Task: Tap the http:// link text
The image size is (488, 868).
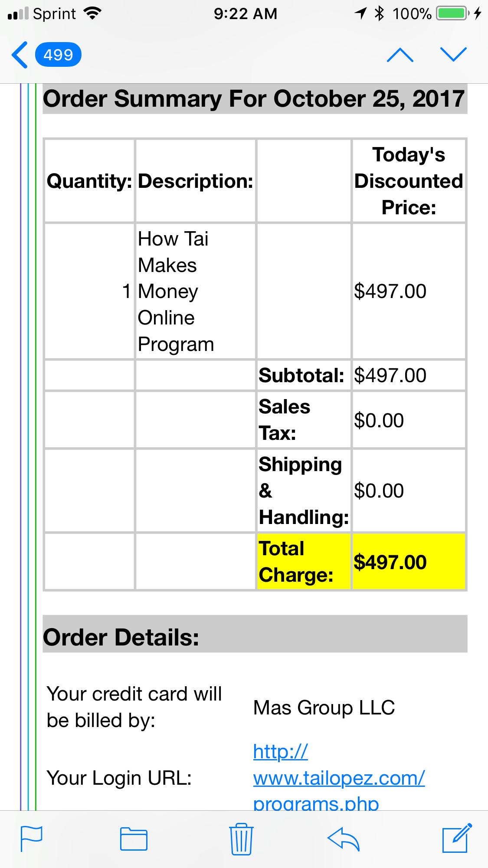Action: (x=280, y=751)
